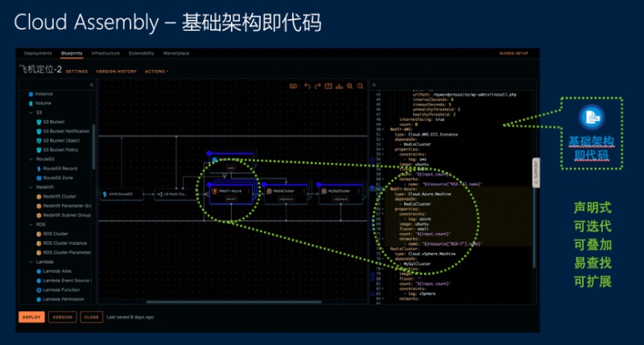Click the Version History link
The image size is (644, 345).
click(x=116, y=71)
